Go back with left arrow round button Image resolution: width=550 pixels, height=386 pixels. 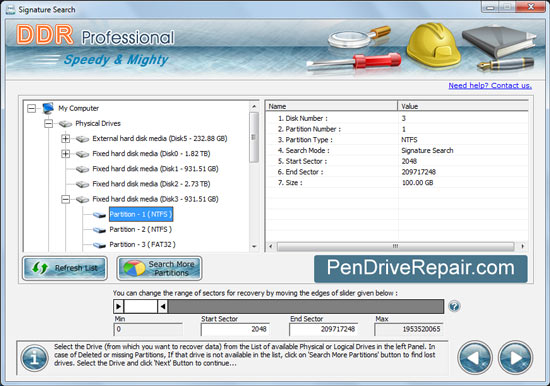tap(475, 358)
